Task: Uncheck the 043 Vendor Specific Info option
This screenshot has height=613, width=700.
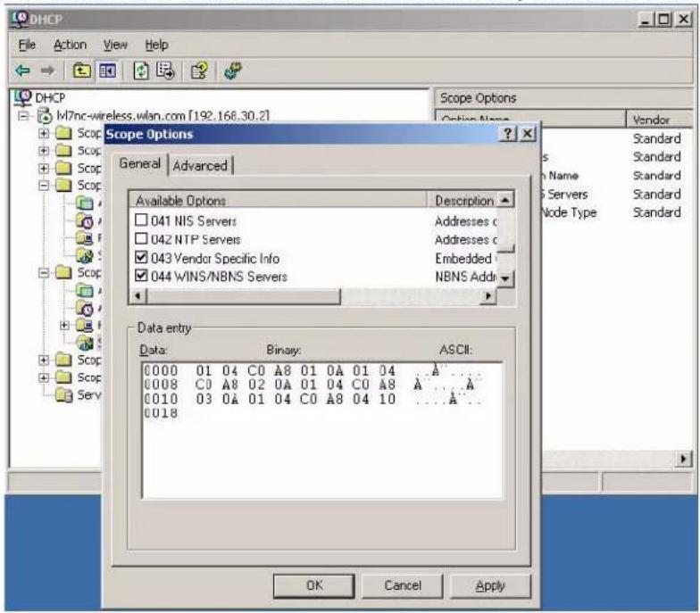Action: point(141,257)
